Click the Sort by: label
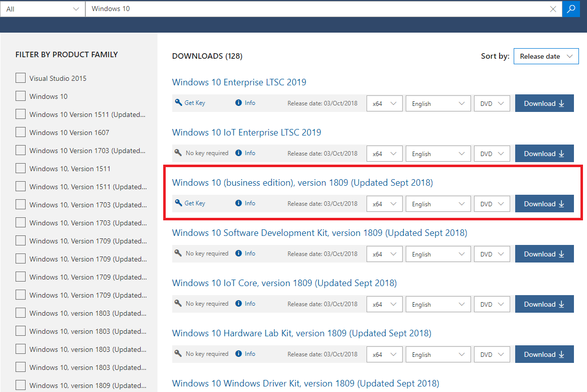 pos(495,56)
